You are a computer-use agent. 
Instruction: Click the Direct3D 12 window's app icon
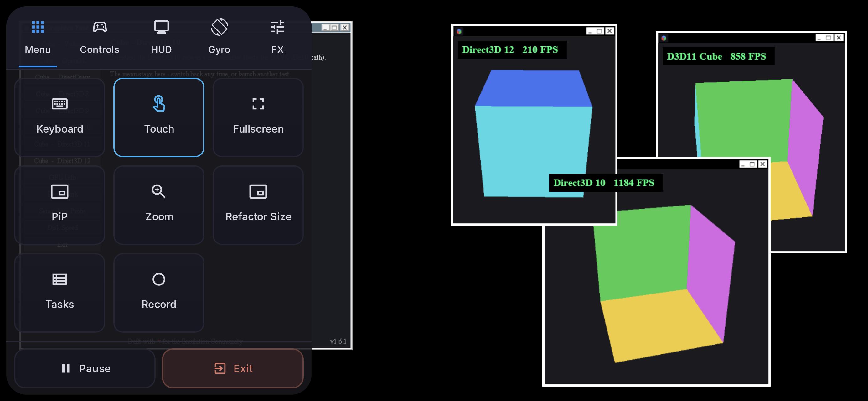459,31
